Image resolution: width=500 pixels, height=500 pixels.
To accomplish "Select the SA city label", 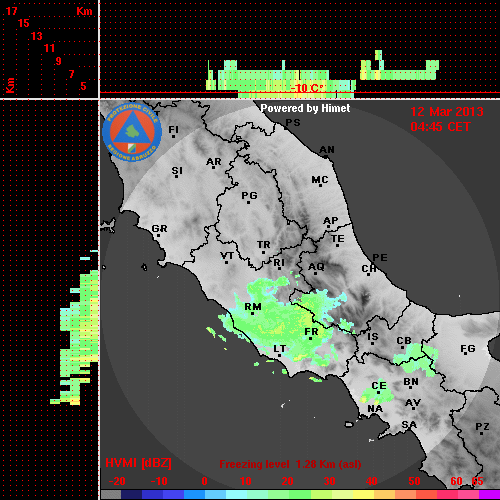I will pyautogui.click(x=409, y=425).
